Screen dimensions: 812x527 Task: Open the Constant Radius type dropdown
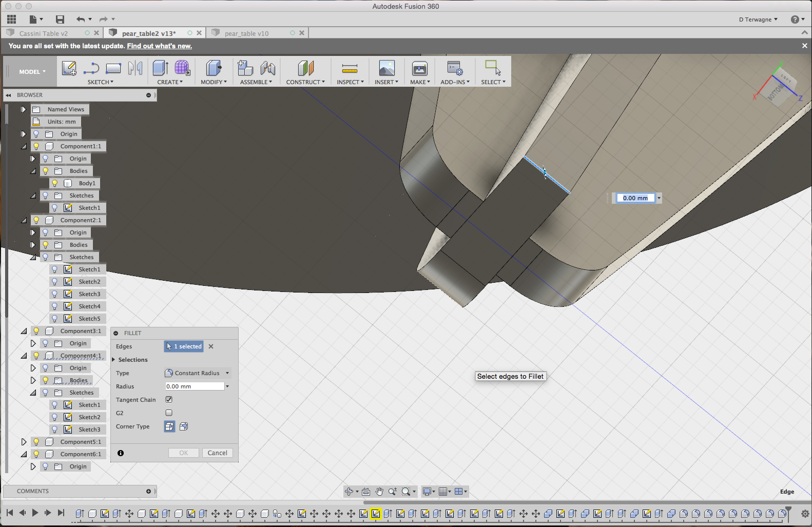[x=197, y=373]
